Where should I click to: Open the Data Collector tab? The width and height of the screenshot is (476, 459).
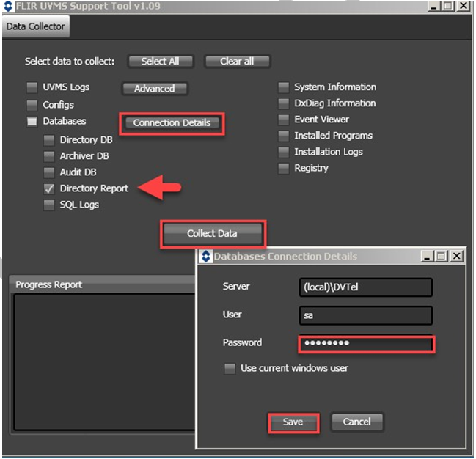pos(35,26)
